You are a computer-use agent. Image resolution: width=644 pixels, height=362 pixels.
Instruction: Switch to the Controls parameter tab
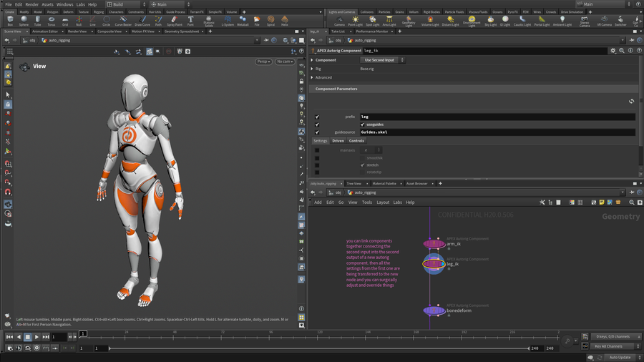pos(356,141)
